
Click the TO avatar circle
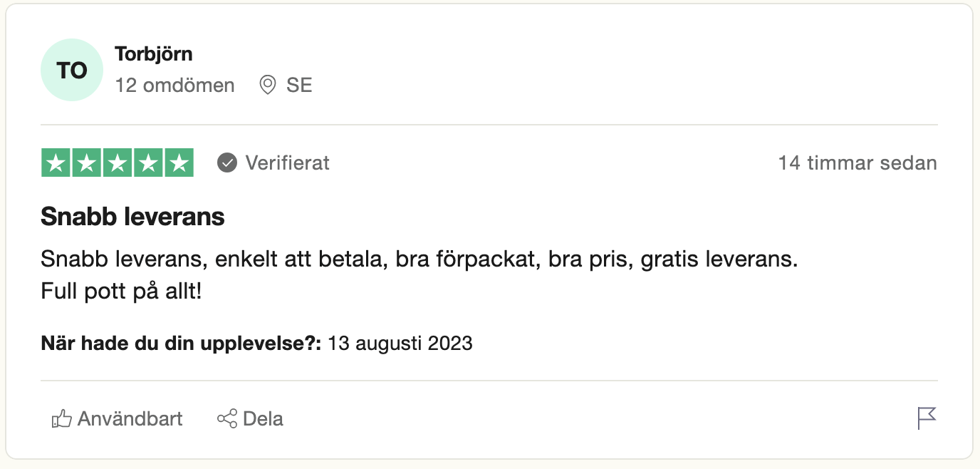pos(72,70)
